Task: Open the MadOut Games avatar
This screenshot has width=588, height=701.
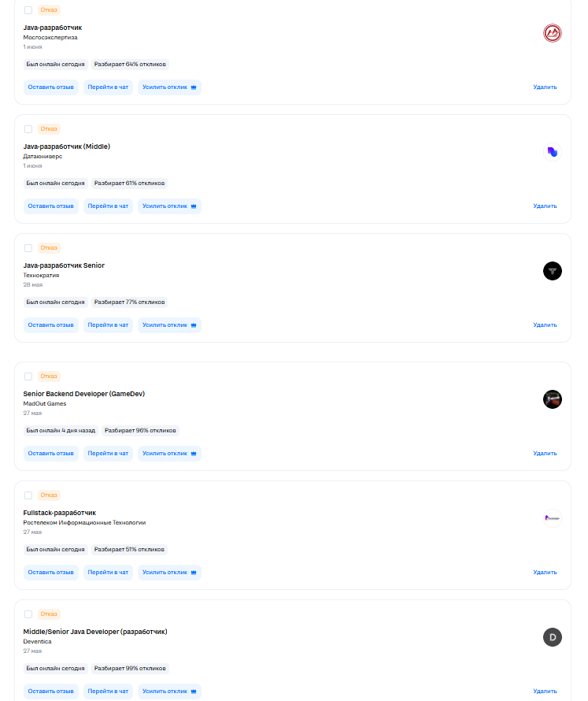Action: tap(553, 399)
